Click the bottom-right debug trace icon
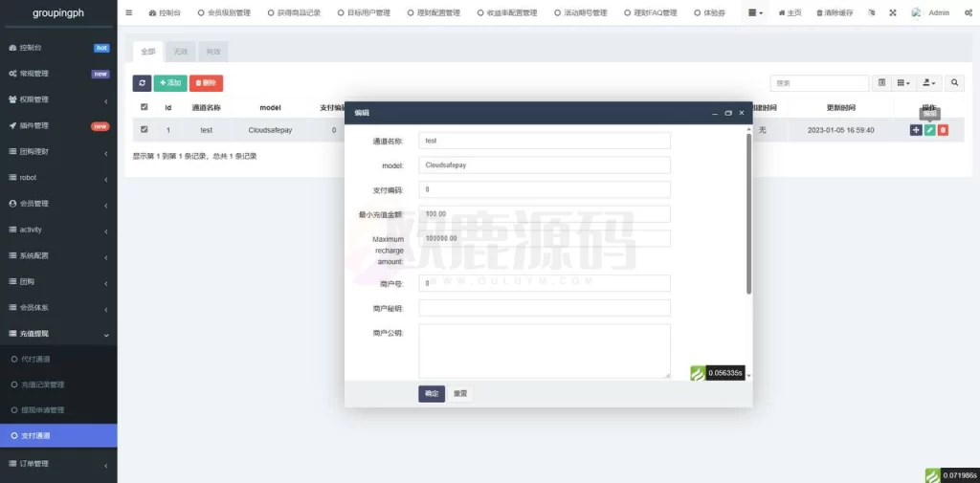Image resolution: width=980 pixels, height=483 pixels. (932, 475)
